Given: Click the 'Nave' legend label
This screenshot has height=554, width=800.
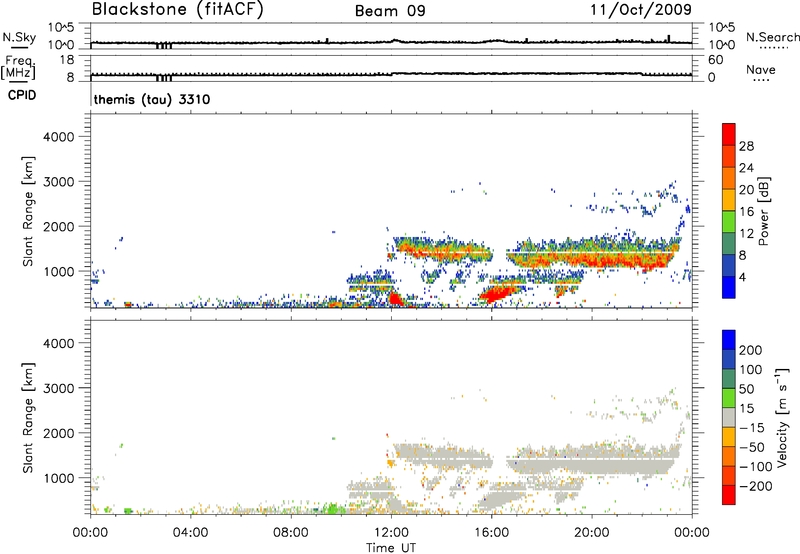Looking at the screenshot, I should tap(761, 69).
